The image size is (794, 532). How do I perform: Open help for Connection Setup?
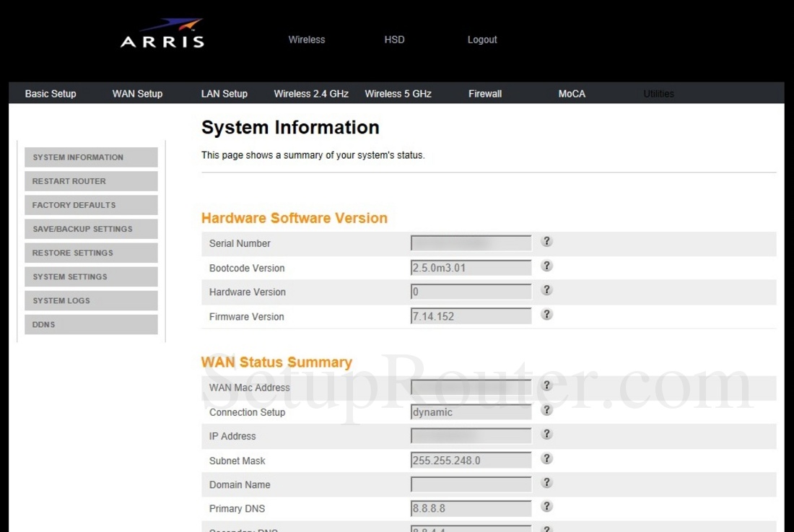point(546,409)
